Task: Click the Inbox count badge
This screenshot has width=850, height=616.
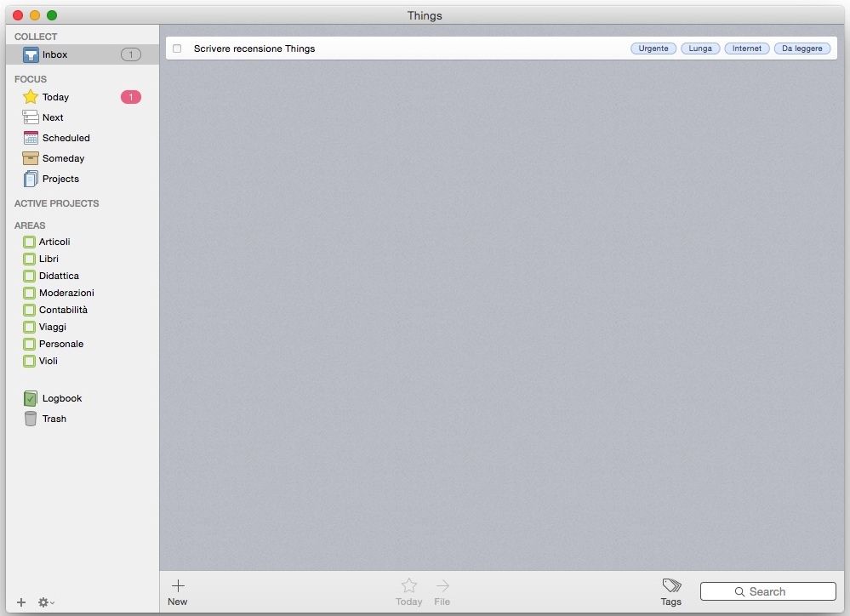Action: [131, 54]
